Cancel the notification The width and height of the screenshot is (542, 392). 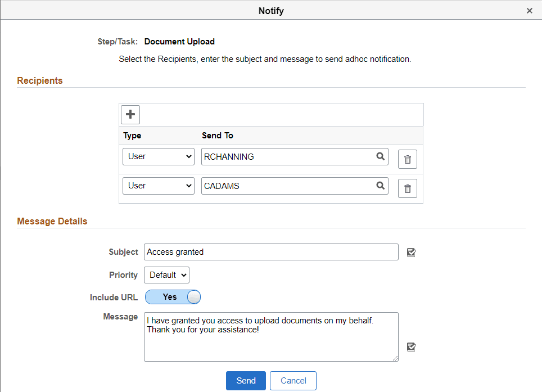[293, 380]
